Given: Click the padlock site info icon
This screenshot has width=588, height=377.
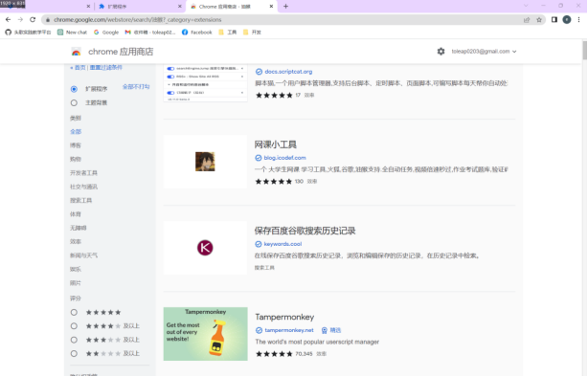Looking at the screenshot, I should (48, 20).
